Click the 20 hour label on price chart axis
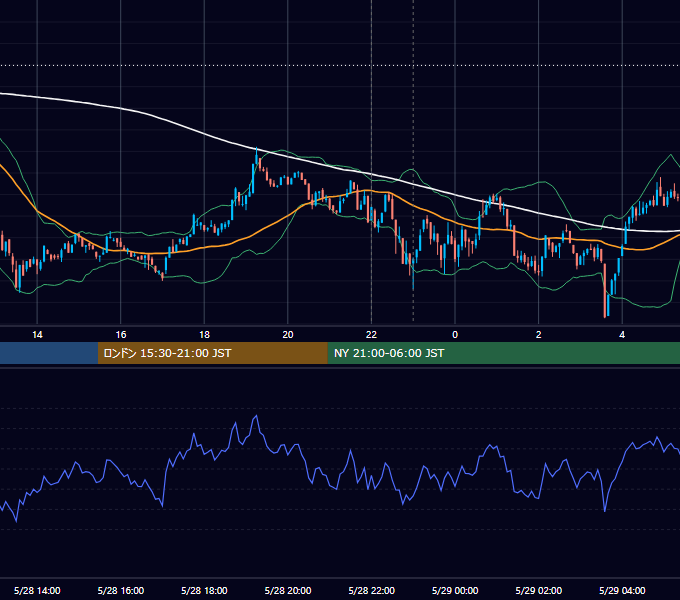This screenshot has width=680, height=600. coord(288,335)
